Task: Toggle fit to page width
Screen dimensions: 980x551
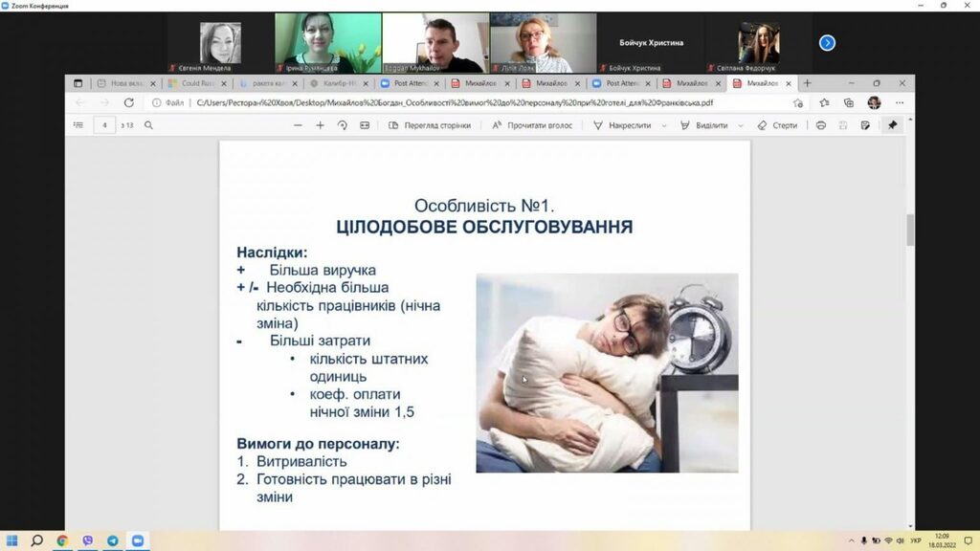Action: 365,125
